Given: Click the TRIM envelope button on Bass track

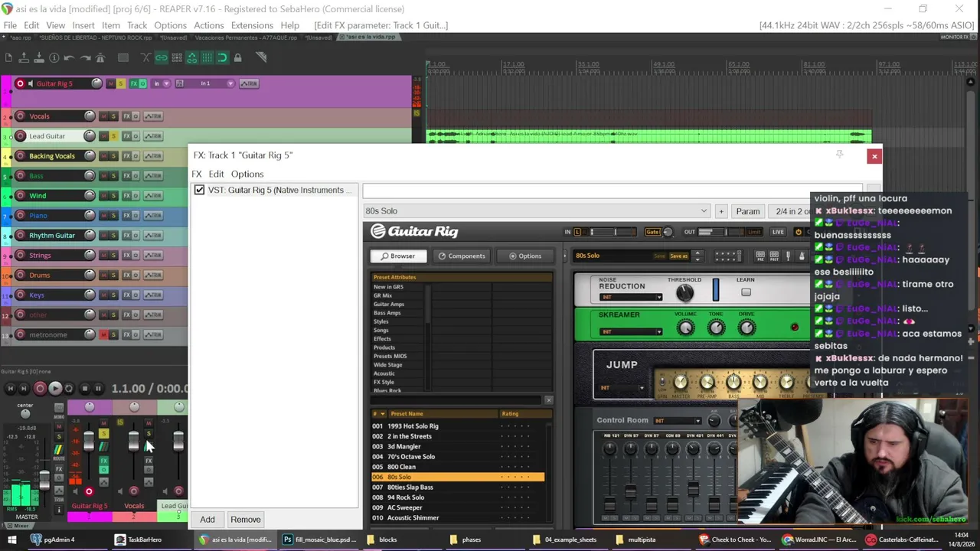Looking at the screenshot, I should (153, 176).
